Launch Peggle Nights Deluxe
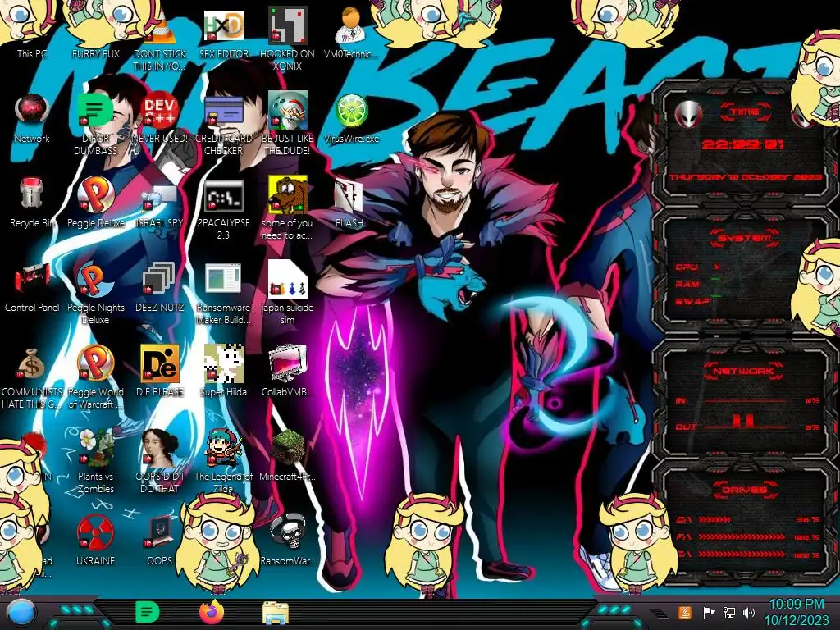 click(96, 294)
